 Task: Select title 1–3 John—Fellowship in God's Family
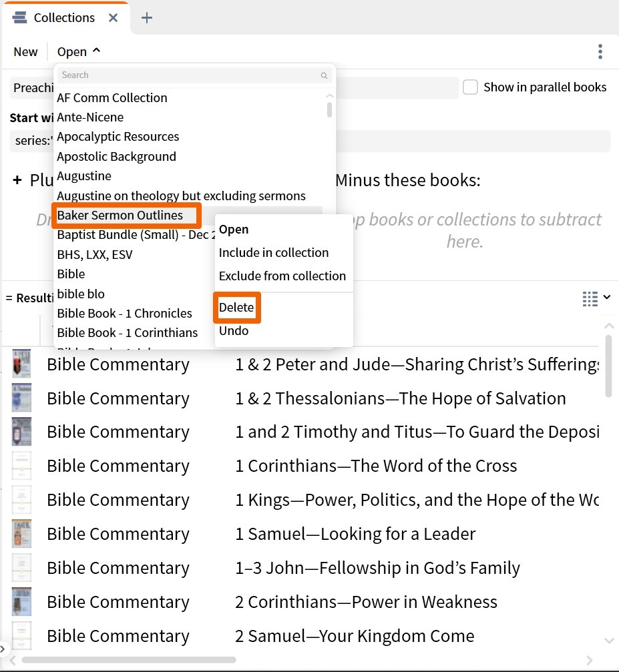tap(377, 568)
